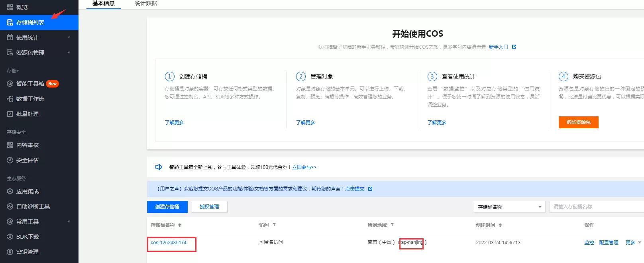This screenshot has width=644, height=263.
Task: Expand the 使用统计 sidebar menu
Action: point(69,37)
